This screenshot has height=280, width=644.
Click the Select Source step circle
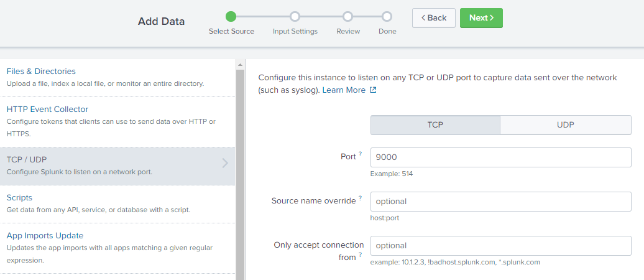(231, 17)
